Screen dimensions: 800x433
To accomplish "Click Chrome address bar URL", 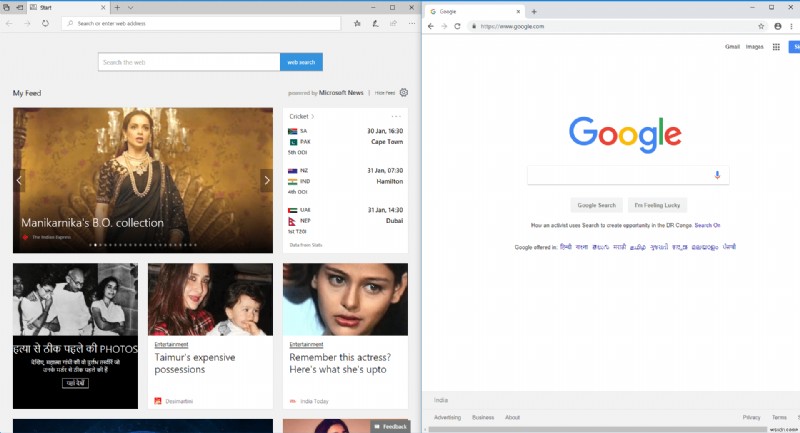I will [x=512, y=27].
